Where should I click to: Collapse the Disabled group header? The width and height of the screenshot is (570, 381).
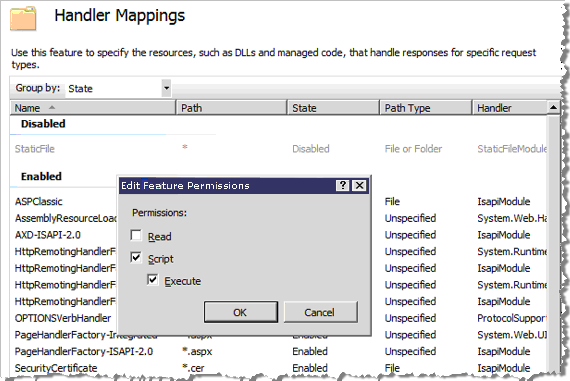click(43, 124)
